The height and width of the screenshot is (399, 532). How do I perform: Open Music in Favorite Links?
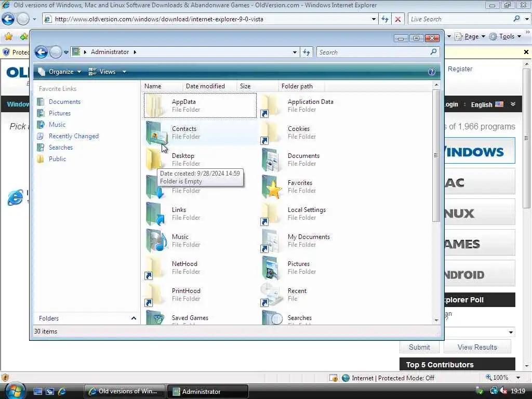57,125
